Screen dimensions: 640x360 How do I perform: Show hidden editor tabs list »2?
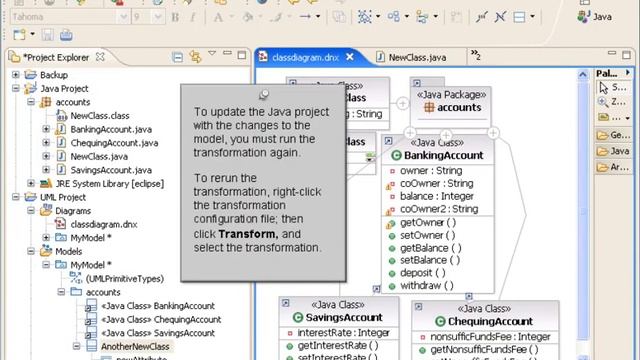(x=476, y=55)
